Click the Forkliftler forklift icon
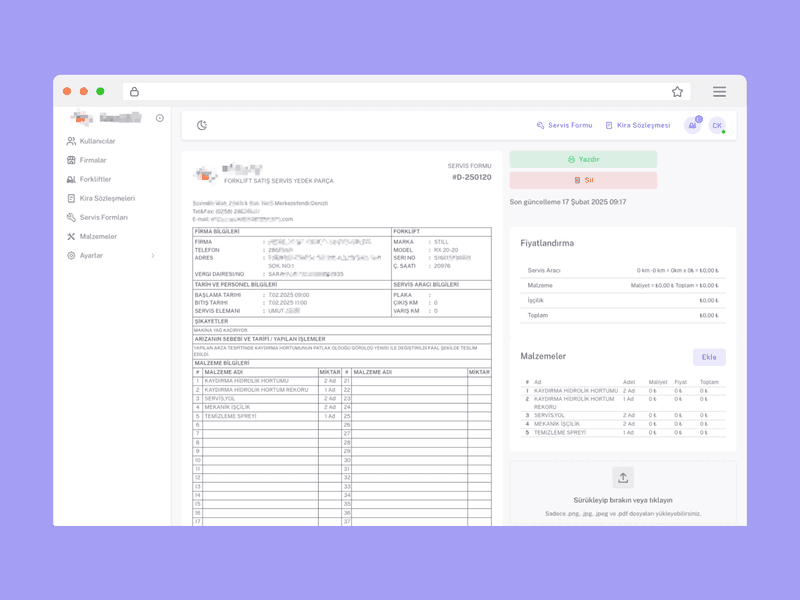The height and width of the screenshot is (600, 800). tap(71, 179)
